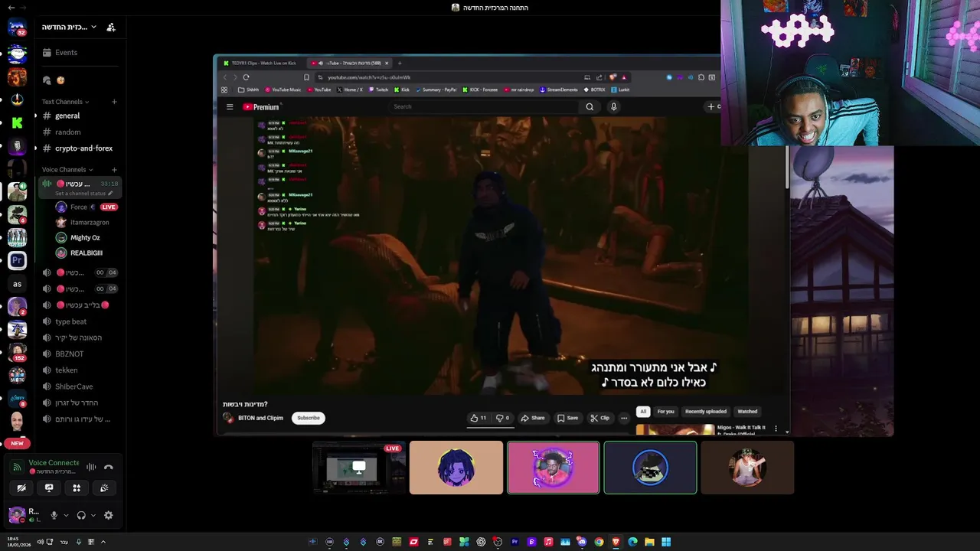This screenshot has height=551, width=980.
Task: Open the Kick server icon in Discord sidebar
Action: click(x=17, y=122)
